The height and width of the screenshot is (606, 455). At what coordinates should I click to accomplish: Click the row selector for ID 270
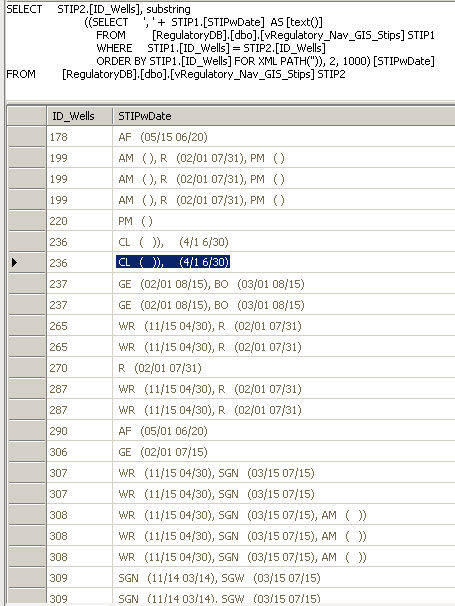pos(27,368)
